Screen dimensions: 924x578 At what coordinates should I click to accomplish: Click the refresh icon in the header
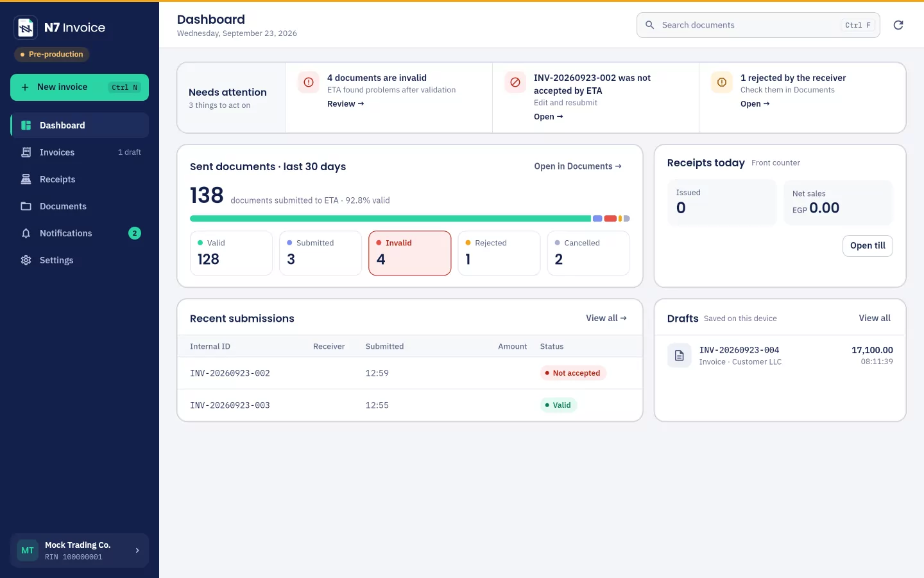(x=898, y=25)
